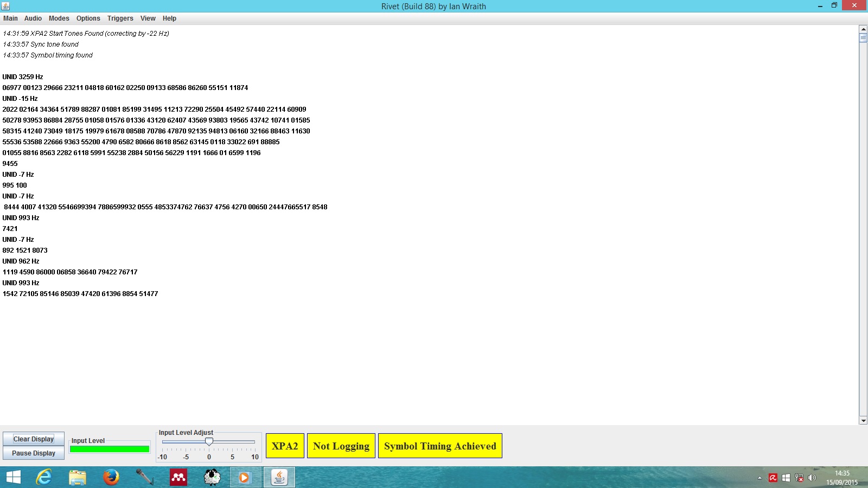Click the Not Logging status label
This screenshot has height=488, width=868.
click(341, 446)
